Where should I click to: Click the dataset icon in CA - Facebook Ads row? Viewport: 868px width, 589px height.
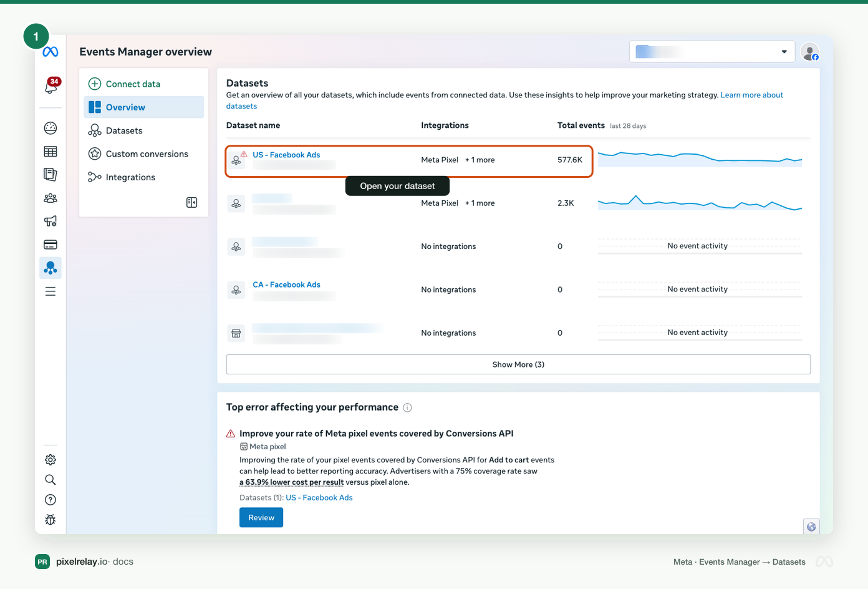[236, 290]
